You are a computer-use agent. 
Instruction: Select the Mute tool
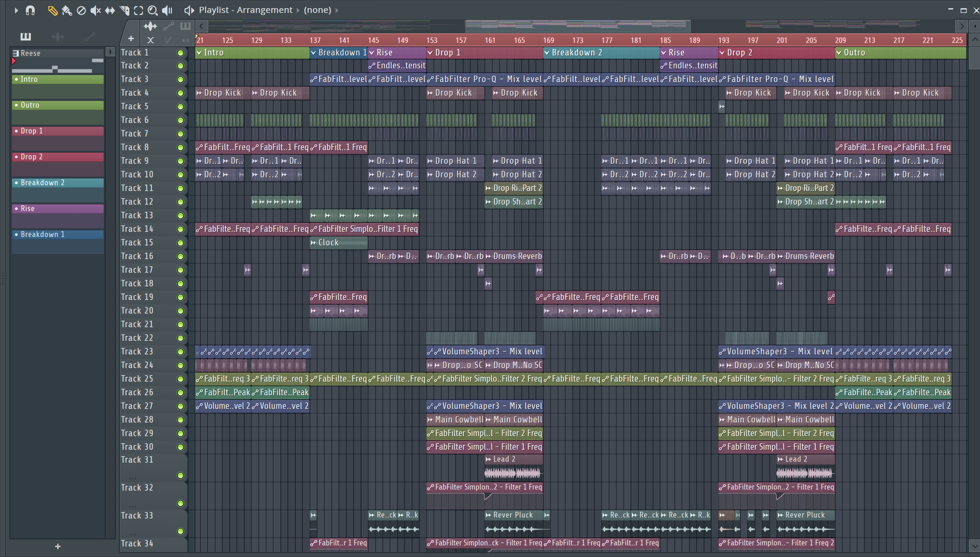point(96,10)
